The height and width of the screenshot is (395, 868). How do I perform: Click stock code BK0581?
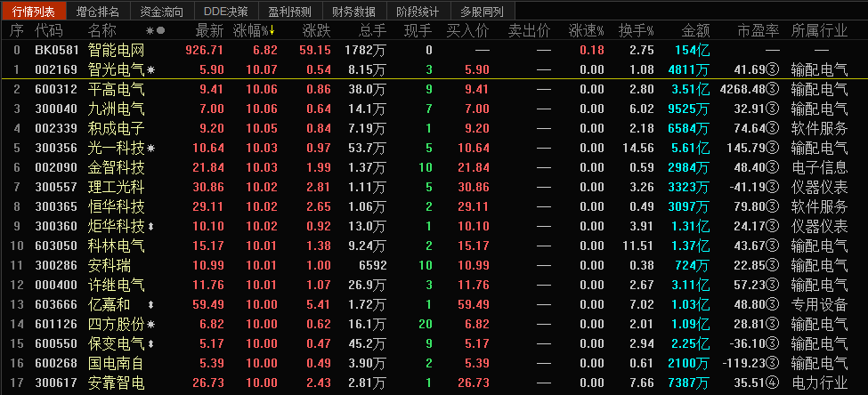pyautogui.click(x=56, y=51)
